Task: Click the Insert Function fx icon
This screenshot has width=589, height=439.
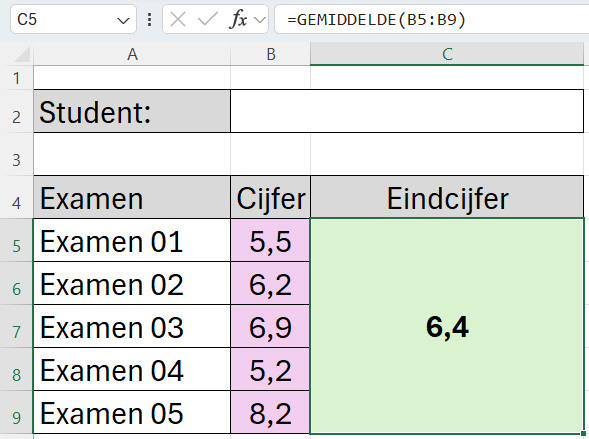Action: pyautogui.click(x=238, y=19)
